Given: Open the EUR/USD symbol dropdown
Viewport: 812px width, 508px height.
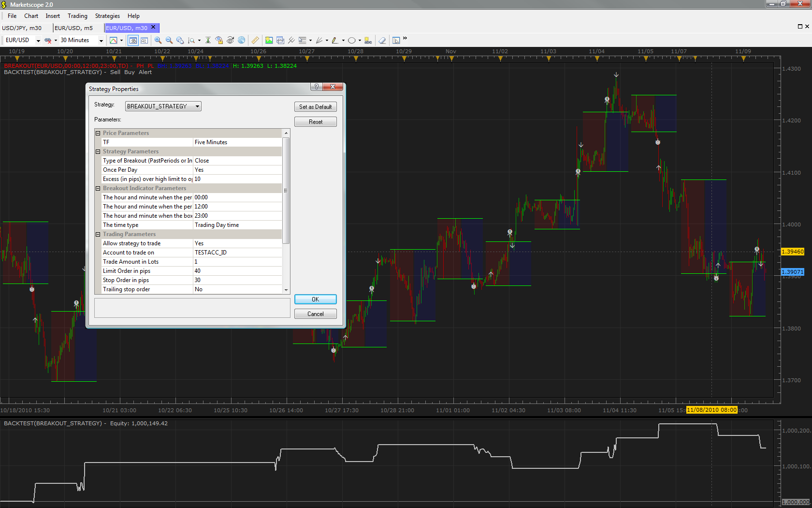Looking at the screenshot, I should click(x=22, y=40).
